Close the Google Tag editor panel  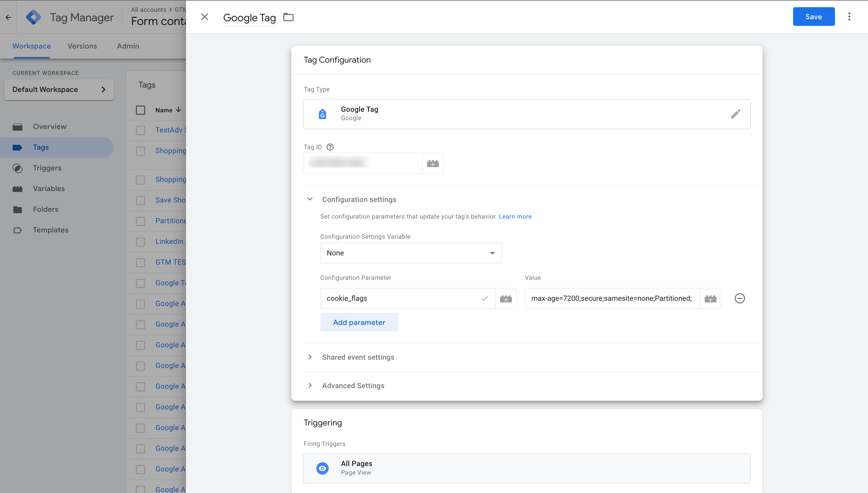point(204,17)
